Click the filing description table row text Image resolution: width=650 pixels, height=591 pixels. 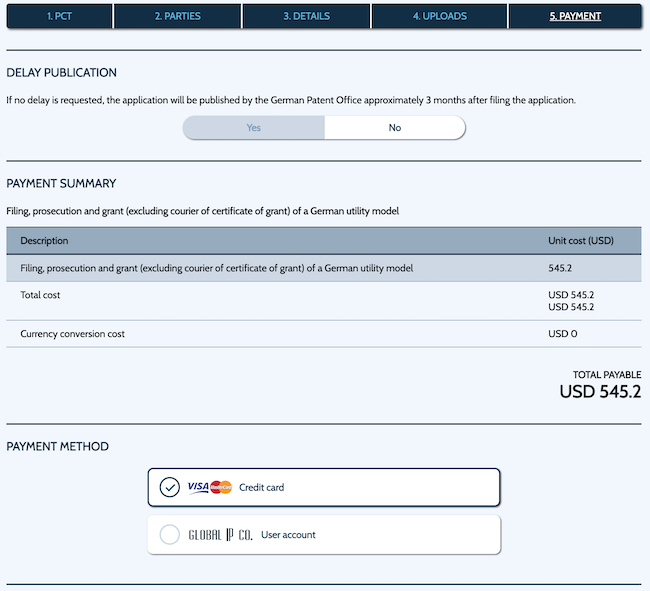pyautogui.click(x=217, y=268)
